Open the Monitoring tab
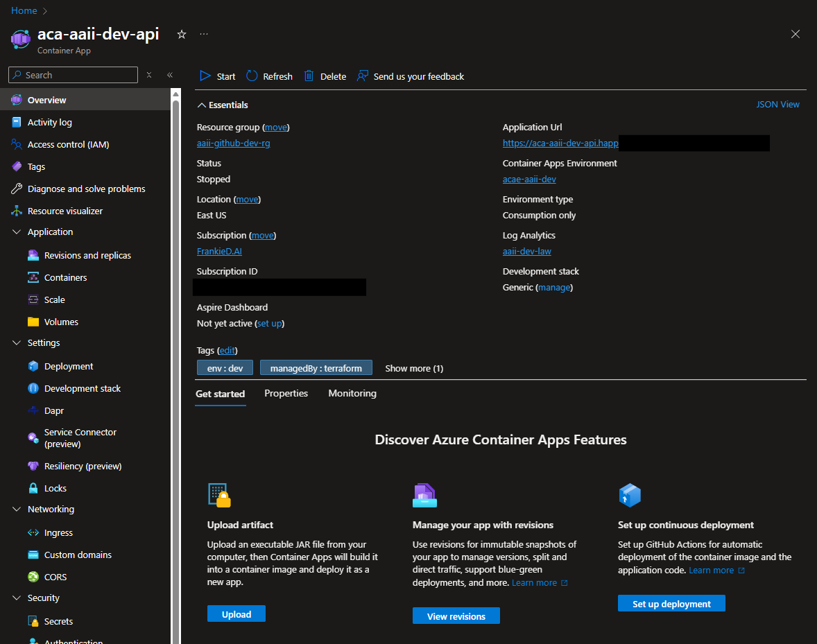The width and height of the screenshot is (817, 644). (x=352, y=393)
